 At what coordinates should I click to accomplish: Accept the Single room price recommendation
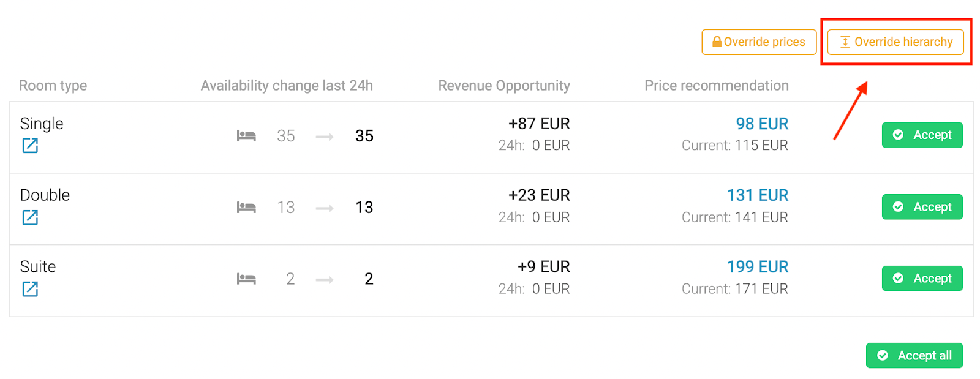[x=922, y=135]
